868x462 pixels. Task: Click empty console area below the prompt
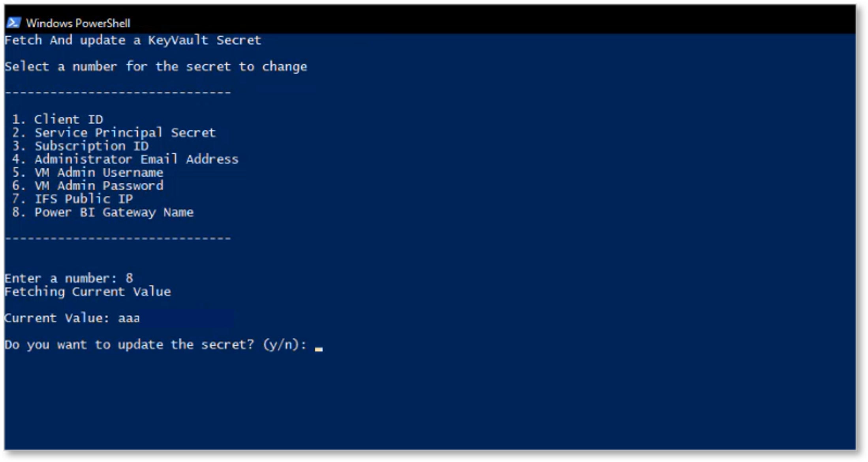(430, 402)
